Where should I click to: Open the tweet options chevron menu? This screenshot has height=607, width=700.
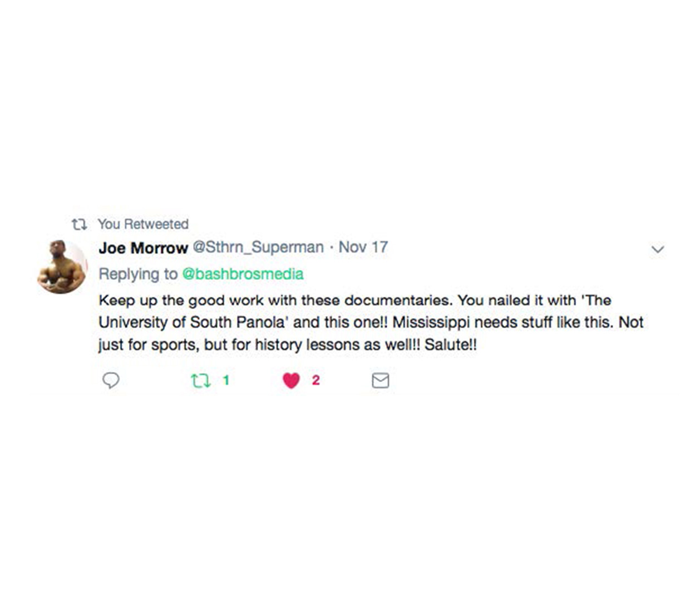pos(658,249)
